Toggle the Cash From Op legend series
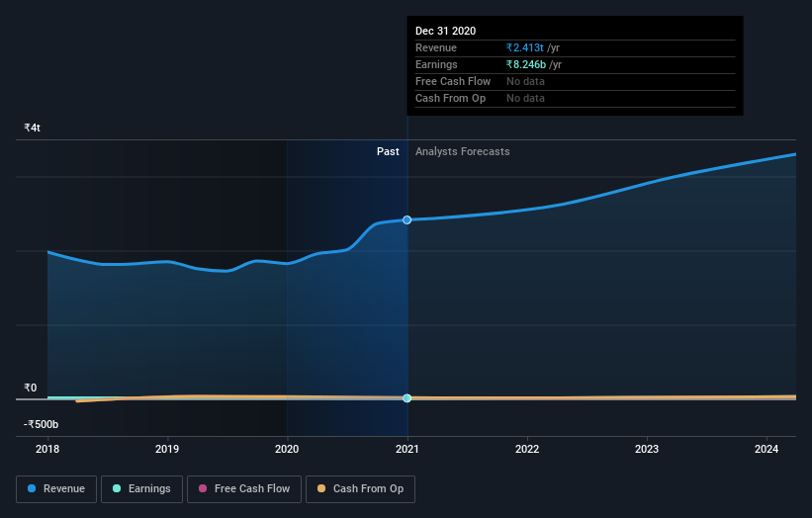The image size is (812, 518). pyautogui.click(x=360, y=489)
